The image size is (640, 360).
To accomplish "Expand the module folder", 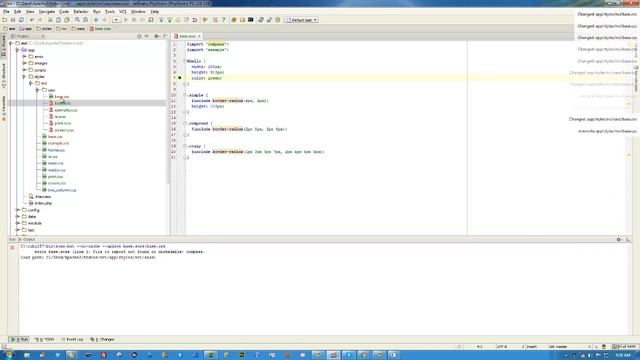I will coord(18,223).
